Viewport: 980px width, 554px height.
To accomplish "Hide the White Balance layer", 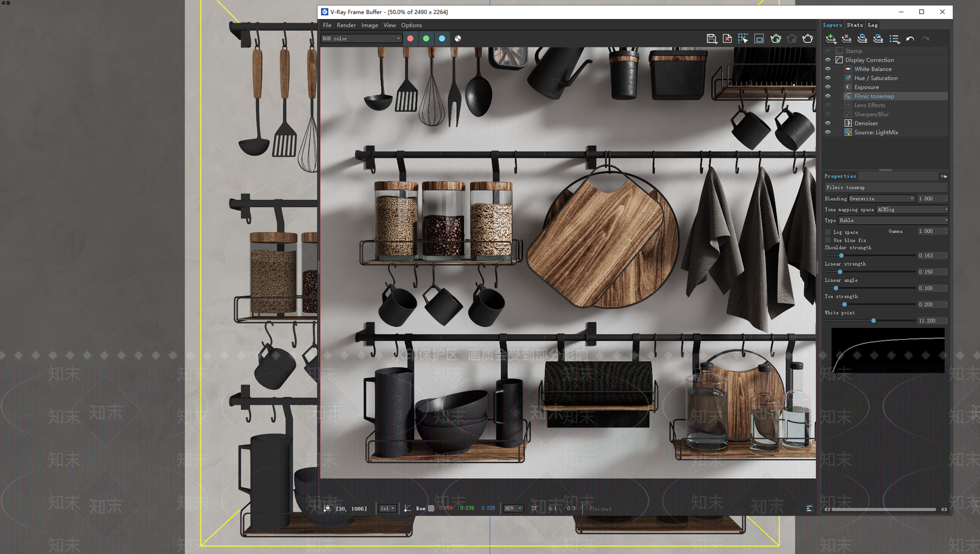I will (828, 69).
